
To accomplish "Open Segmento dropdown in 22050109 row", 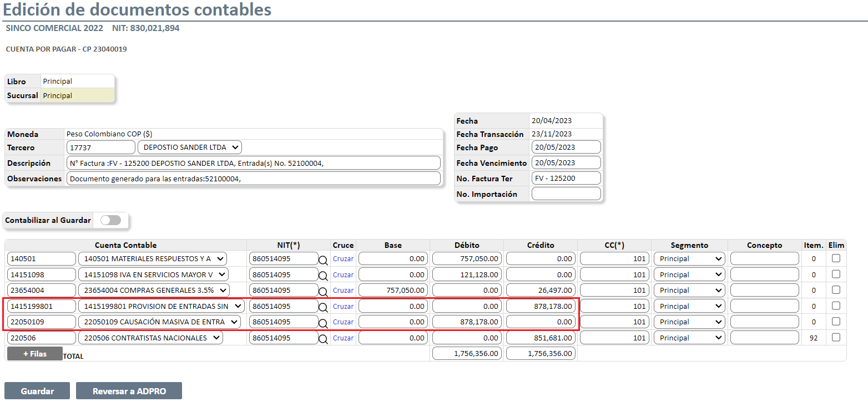I will coord(689,322).
